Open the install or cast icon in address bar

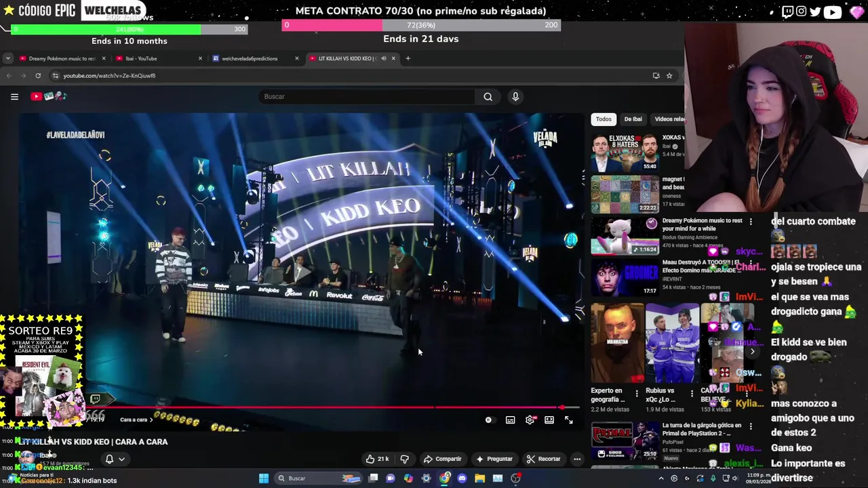[656, 76]
